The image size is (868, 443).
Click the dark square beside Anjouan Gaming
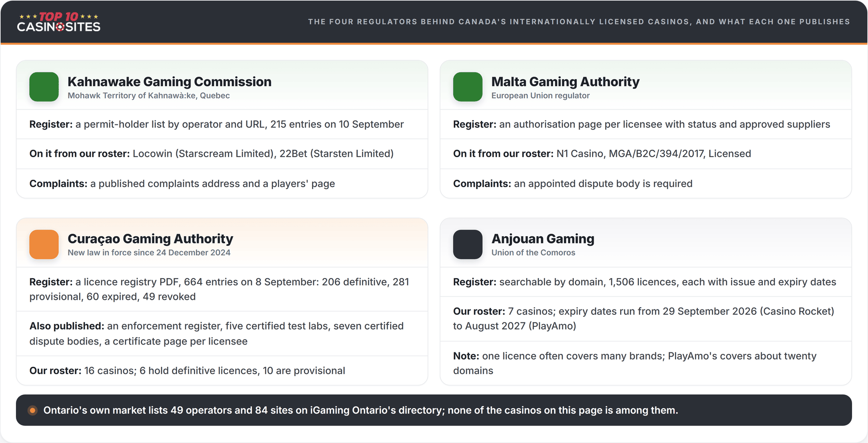coord(468,244)
